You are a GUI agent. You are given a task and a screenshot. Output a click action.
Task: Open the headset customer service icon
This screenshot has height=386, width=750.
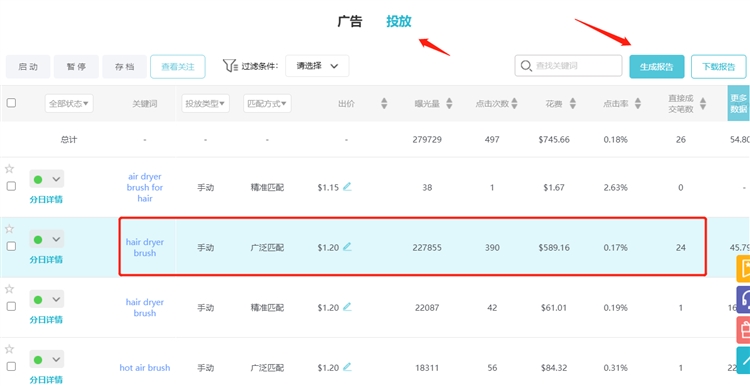[743, 300]
